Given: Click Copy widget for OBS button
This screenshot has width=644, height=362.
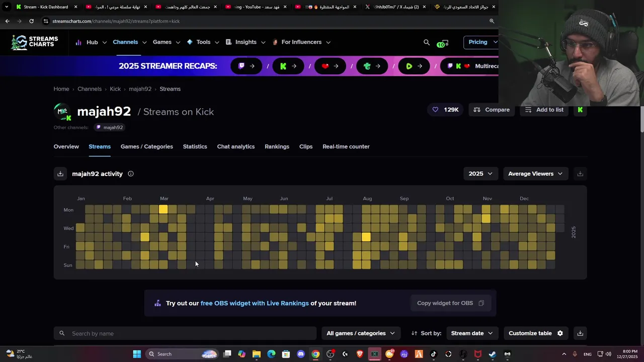Looking at the screenshot, I should pyautogui.click(x=450, y=303).
